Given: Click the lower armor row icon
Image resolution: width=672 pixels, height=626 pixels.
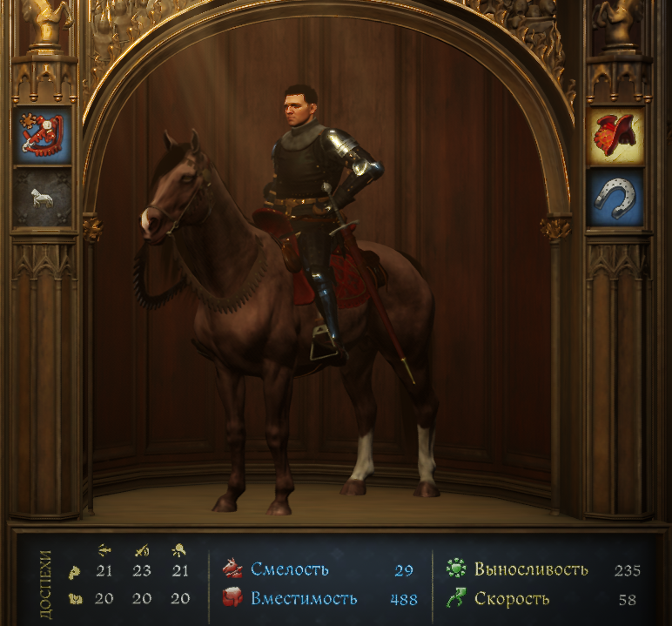Looking at the screenshot, I should tap(76, 599).
